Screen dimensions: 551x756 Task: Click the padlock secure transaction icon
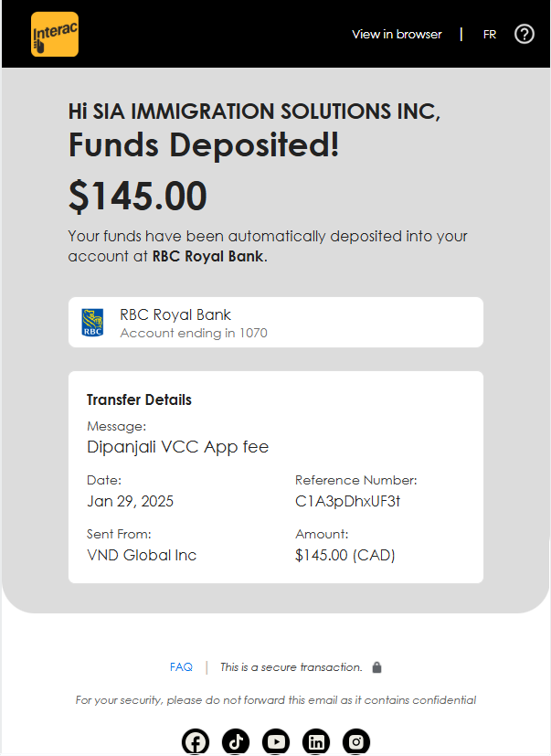coord(377,667)
